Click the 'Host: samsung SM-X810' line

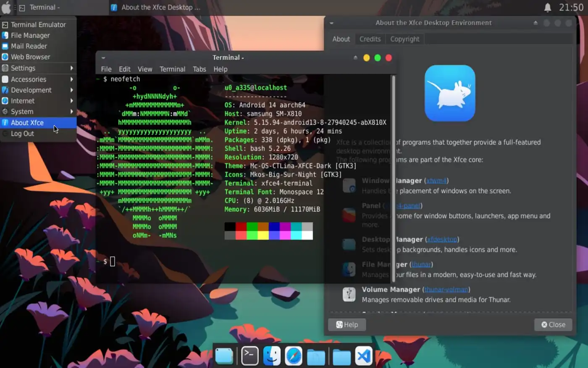tap(263, 114)
